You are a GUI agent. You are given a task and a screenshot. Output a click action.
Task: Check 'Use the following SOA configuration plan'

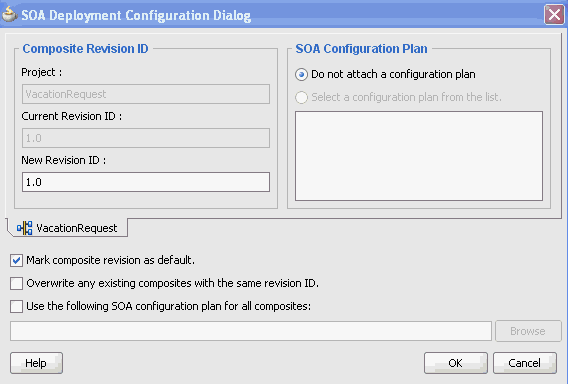click(x=16, y=306)
